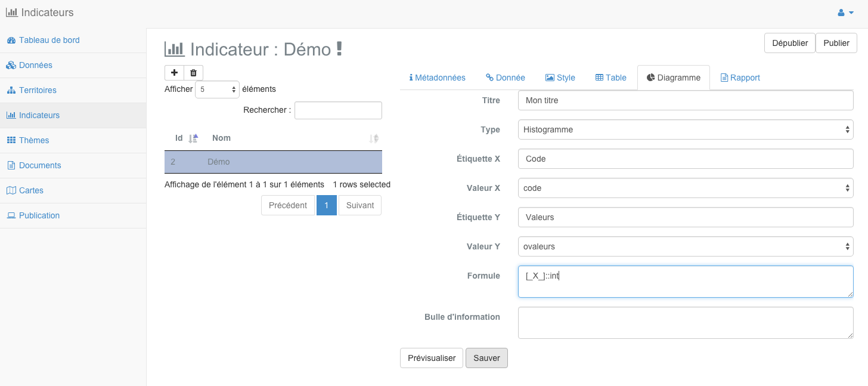
Task: Click the Dépublier button
Action: click(x=790, y=43)
